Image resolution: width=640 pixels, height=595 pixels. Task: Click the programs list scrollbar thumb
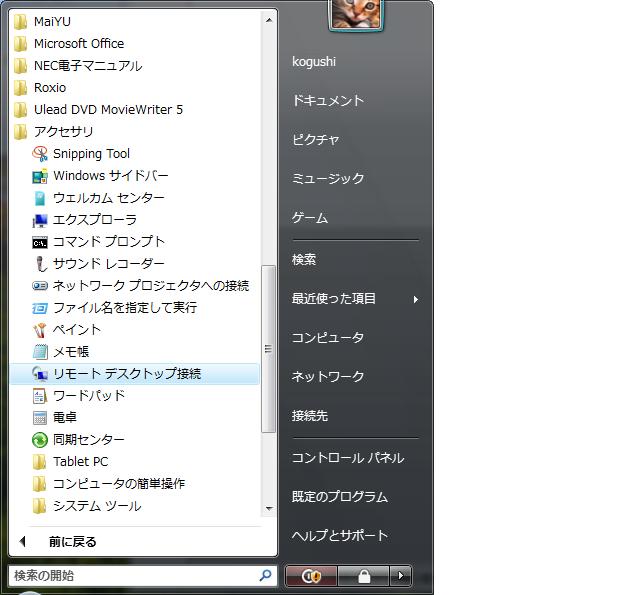coord(269,349)
